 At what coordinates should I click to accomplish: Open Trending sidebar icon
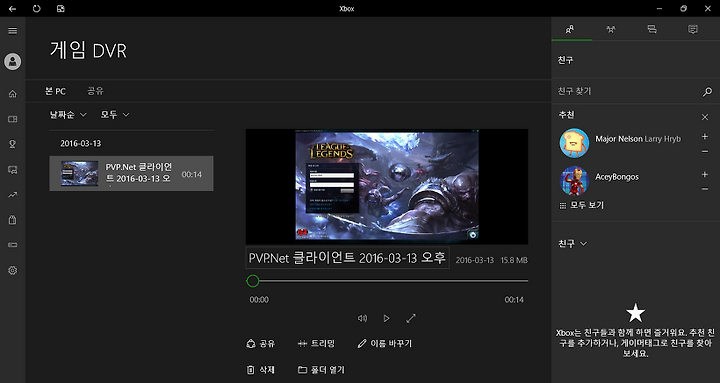[13, 195]
